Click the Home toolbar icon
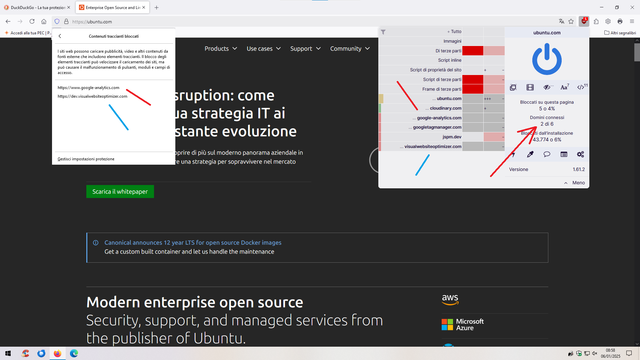The image size is (640, 360). coord(44,21)
